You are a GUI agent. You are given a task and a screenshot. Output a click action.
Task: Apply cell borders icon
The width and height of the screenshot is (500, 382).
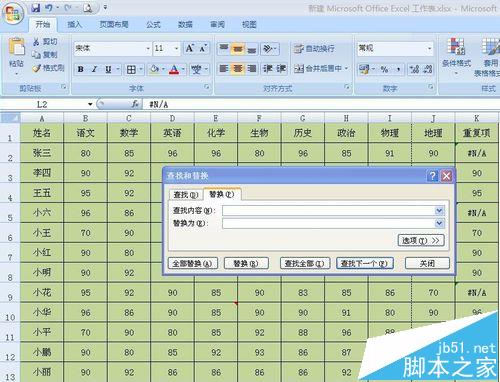point(131,69)
